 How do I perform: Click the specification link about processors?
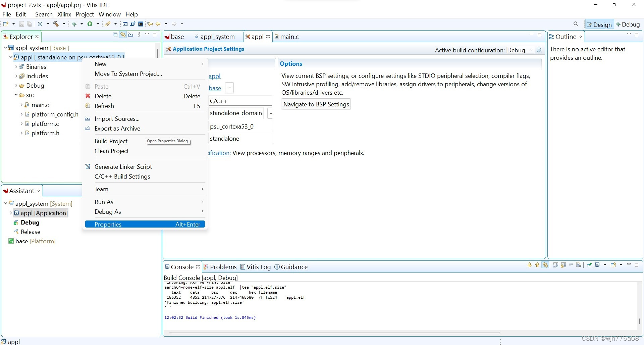click(219, 153)
